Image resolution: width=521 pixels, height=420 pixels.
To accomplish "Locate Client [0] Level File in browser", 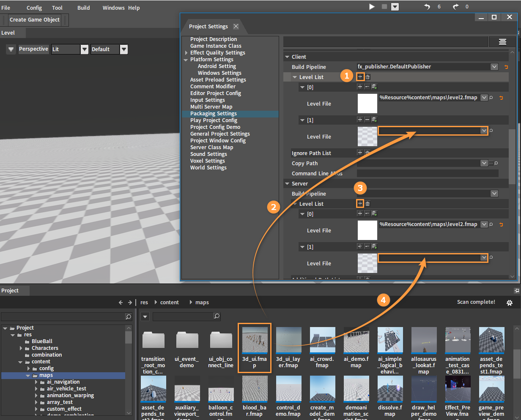I will tap(491, 98).
